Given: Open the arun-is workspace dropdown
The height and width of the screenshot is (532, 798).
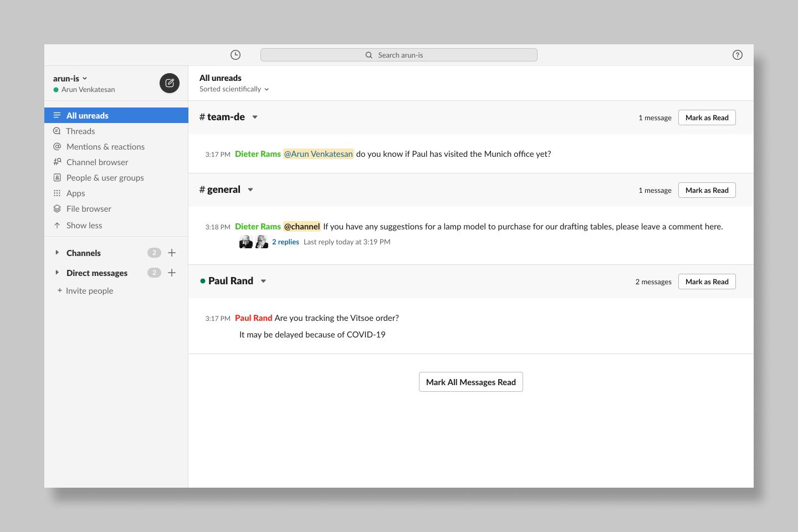Looking at the screenshot, I should (x=70, y=78).
